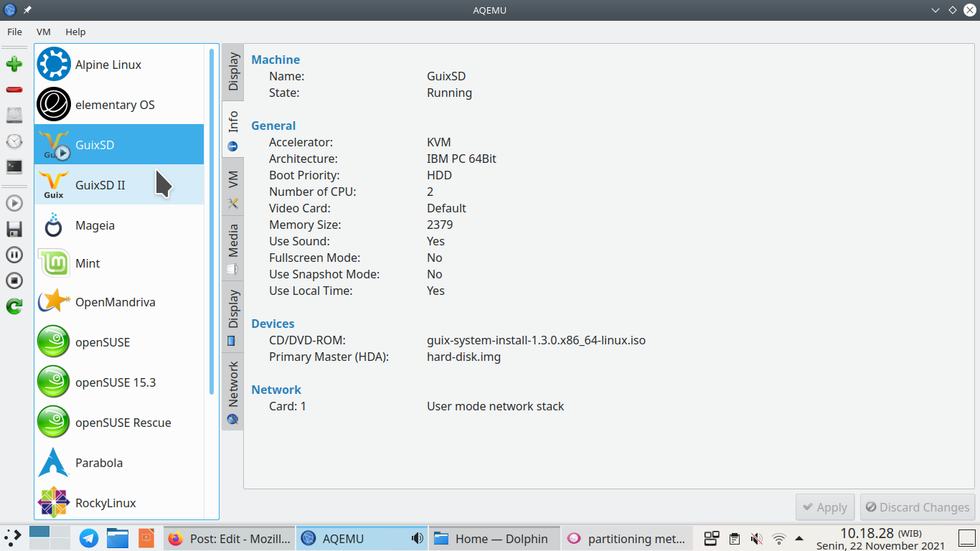Select OpenMandriva virtual machine
Viewport: 980px width, 551px height.
click(119, 302)
